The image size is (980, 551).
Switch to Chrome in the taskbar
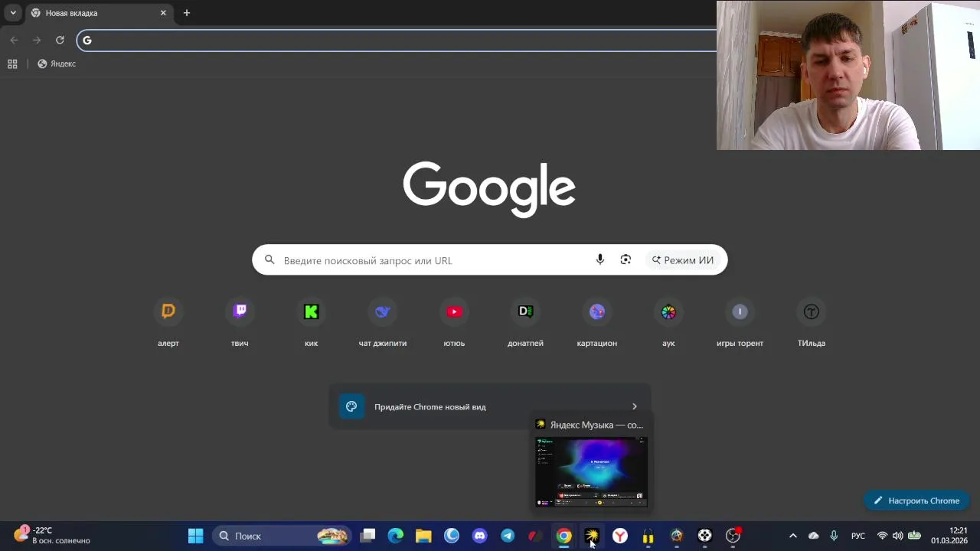pos(563,536)
